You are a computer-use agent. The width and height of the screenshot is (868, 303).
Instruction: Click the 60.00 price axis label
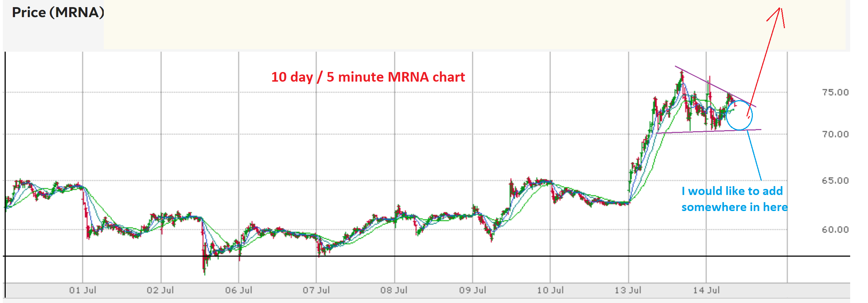[835, 230]
